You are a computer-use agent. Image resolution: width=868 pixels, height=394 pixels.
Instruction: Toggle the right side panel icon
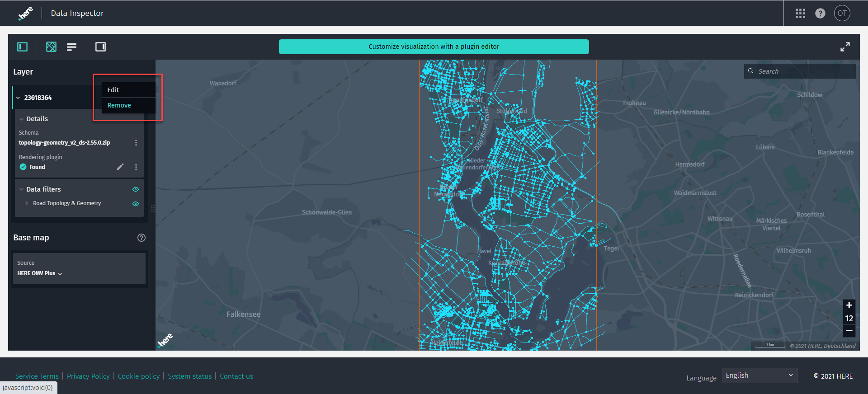[100, 47]
